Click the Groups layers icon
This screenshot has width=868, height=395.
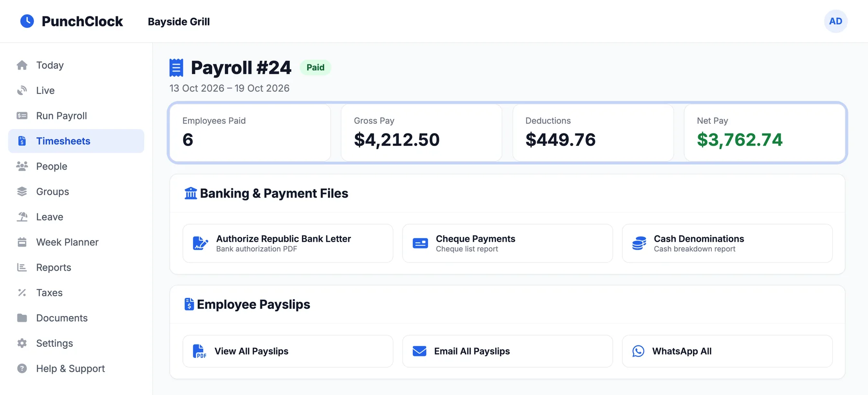tap(22, 192)
